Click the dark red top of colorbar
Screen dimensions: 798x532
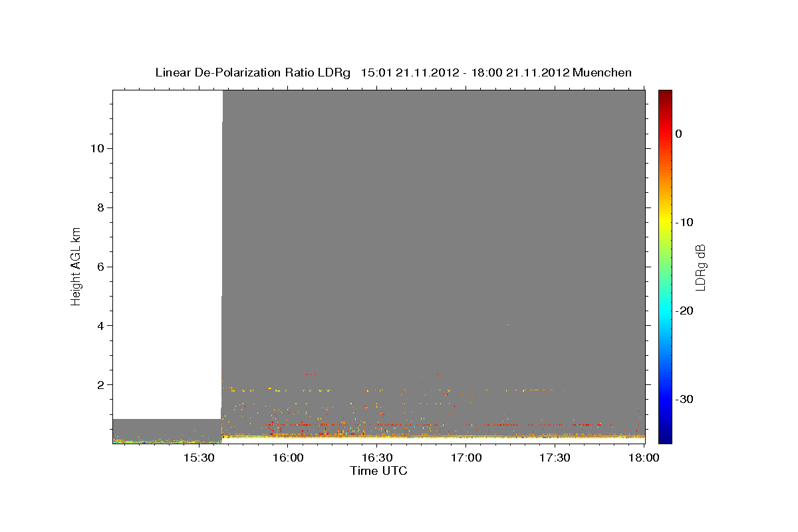click(665, 95)
